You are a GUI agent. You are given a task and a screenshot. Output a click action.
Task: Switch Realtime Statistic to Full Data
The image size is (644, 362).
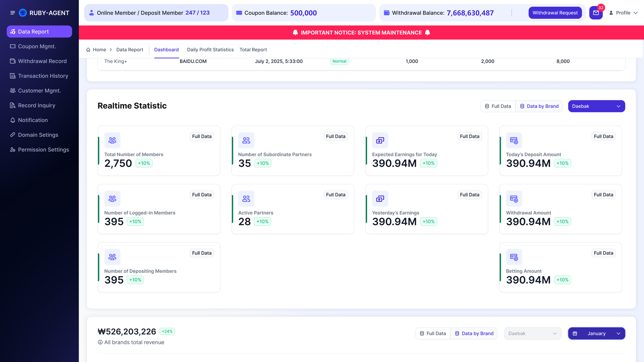pyautogui.click(x=498, y=106)
